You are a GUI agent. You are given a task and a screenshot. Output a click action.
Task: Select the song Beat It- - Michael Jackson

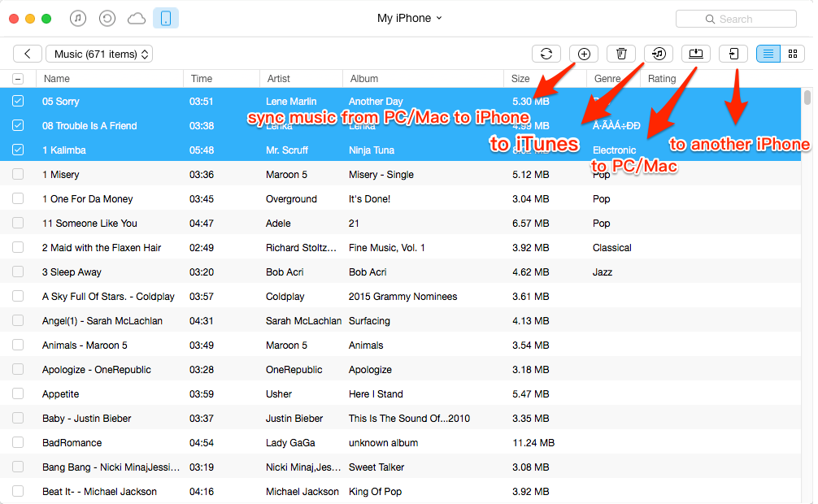(99, 492)
